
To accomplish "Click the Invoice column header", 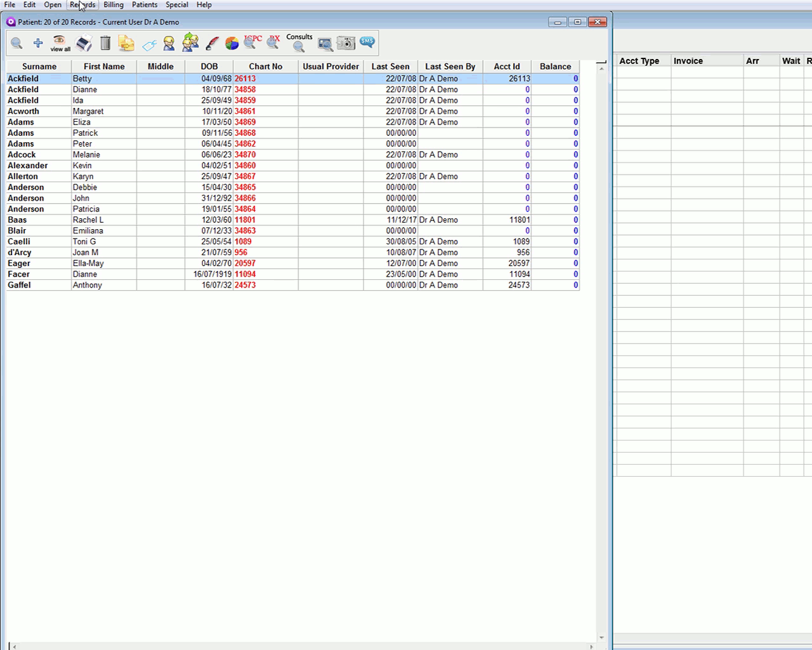I will [688, 61].
